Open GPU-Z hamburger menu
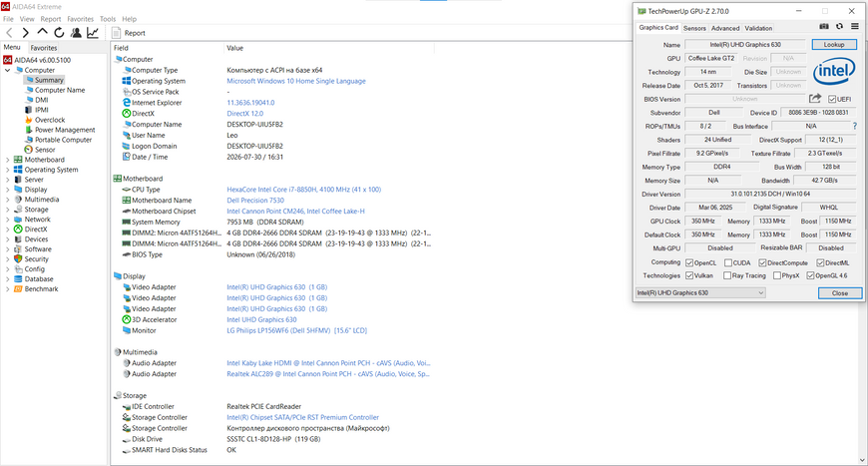The image size is (868, 466). point(855,27)
